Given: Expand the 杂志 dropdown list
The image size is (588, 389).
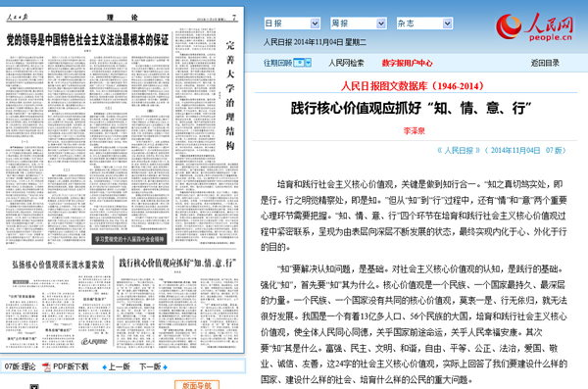Looking at the screenshot, I should pyautogui.click(x=447, y=24).
